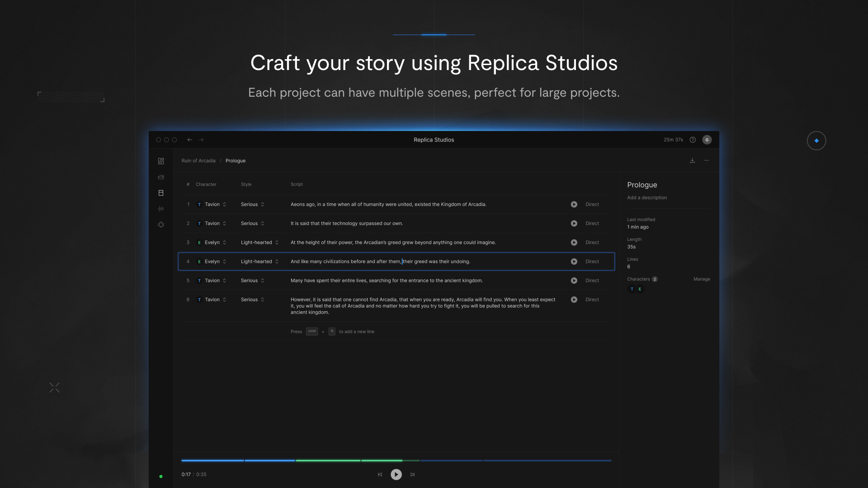
Task: Open Serious style dropdown on line 5
Action: point(253,281)
